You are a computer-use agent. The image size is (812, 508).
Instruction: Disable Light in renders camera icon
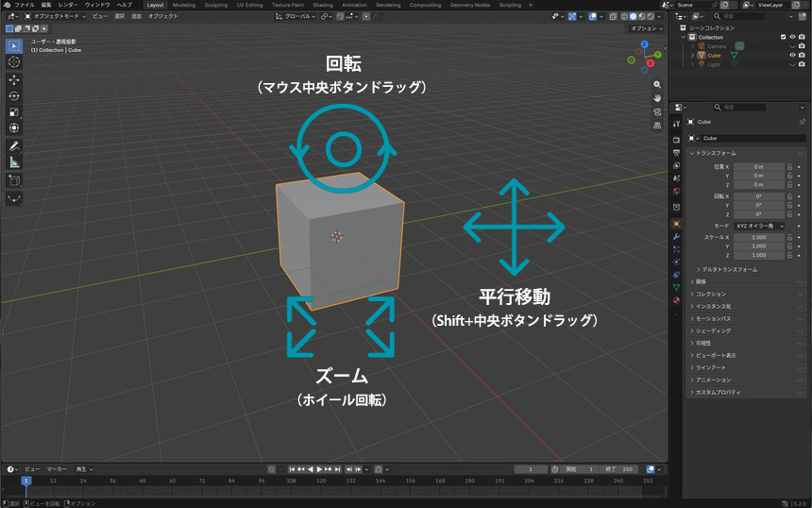click(802, 64)
